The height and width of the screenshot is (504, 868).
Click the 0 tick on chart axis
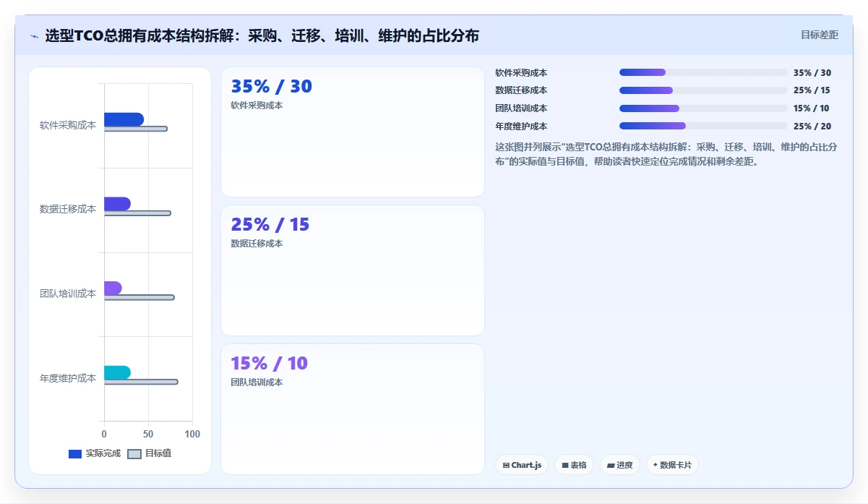click(x=104, y=434)
